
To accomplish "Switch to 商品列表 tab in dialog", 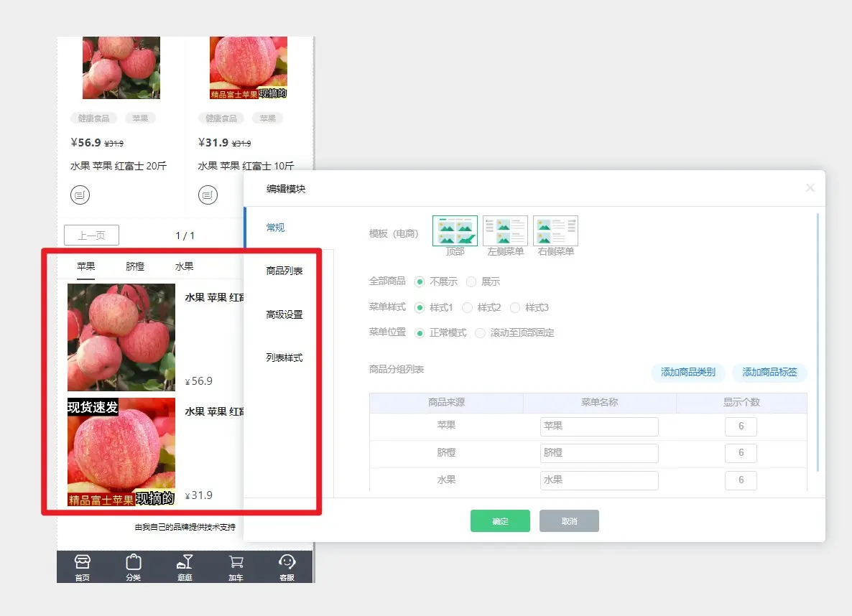I will tap(284, 271).
